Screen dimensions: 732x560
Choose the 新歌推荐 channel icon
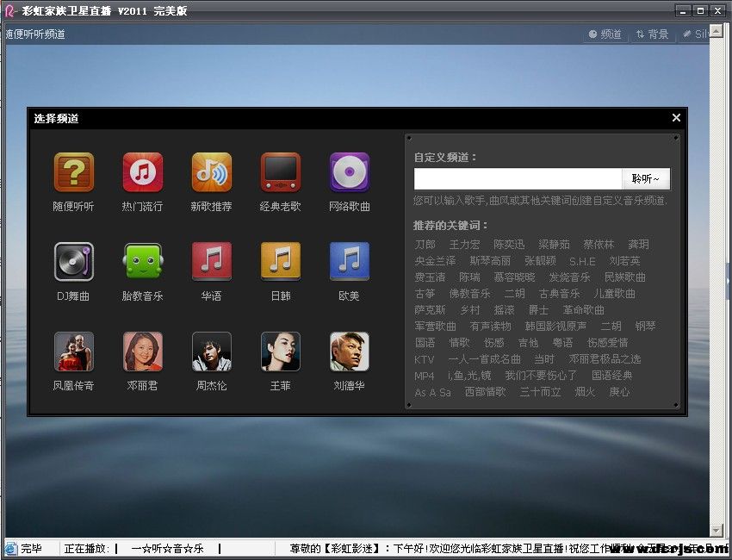tap(211, 172)
